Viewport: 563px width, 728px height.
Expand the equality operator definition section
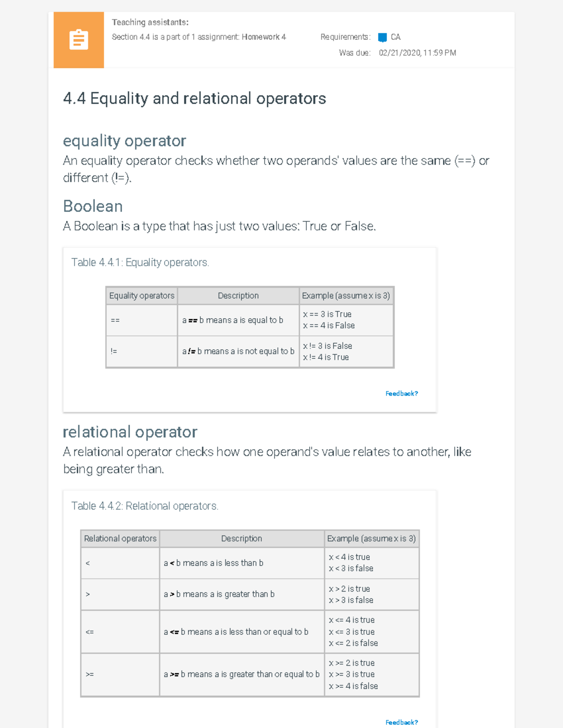[124, 141]
